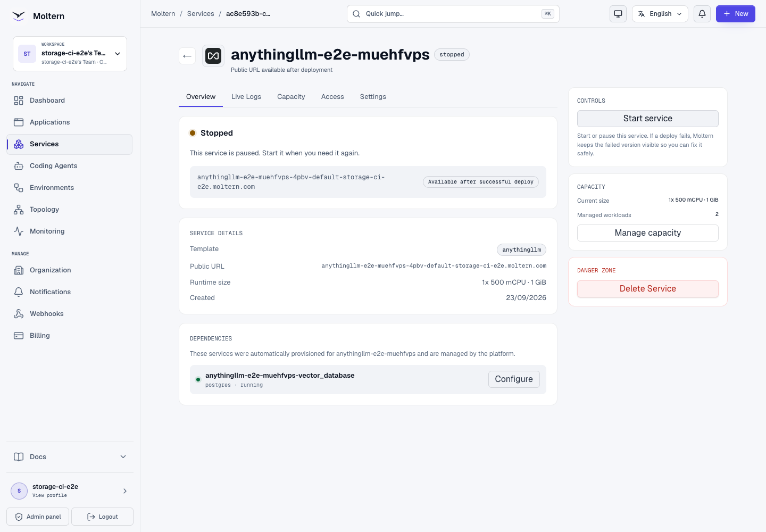Image resolution: width=766 pixels, height=532 pixels.
Task: Open the notifications bell
Action: point(702,14)
